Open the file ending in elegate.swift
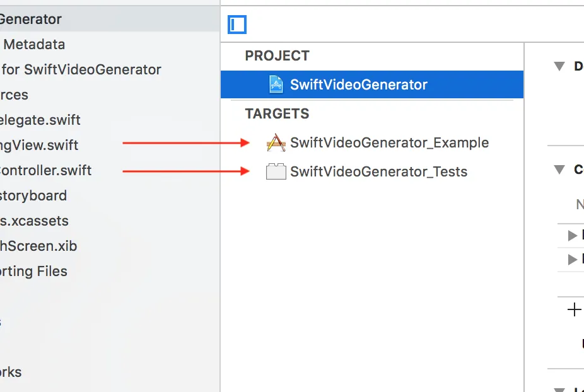This screenshot has height=392, width=584. (40, 120)
